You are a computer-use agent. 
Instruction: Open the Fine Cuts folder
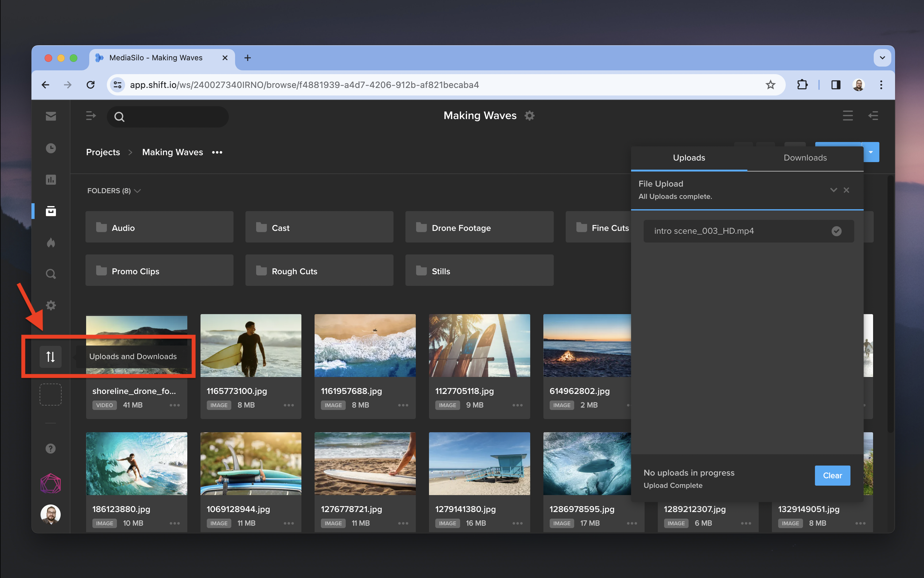(598, 227)
